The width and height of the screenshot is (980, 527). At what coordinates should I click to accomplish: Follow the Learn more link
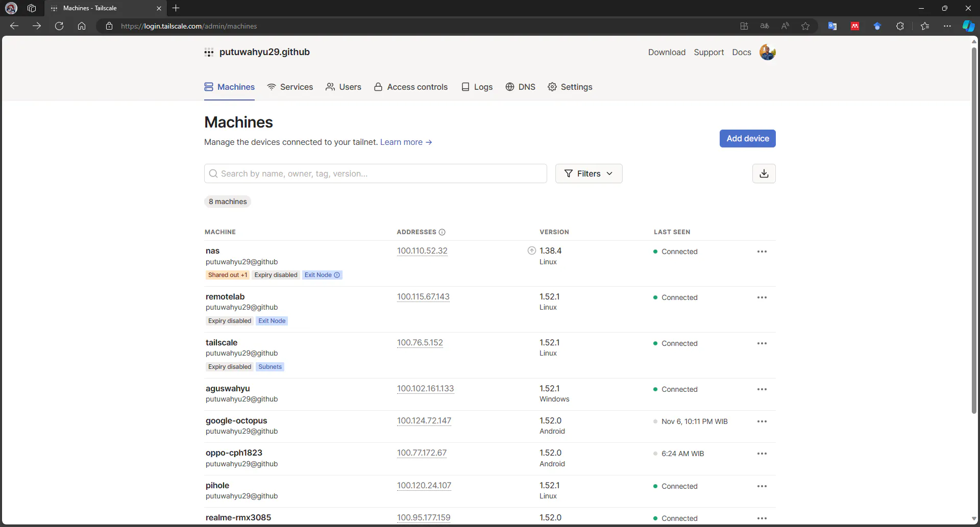point(406,142)
